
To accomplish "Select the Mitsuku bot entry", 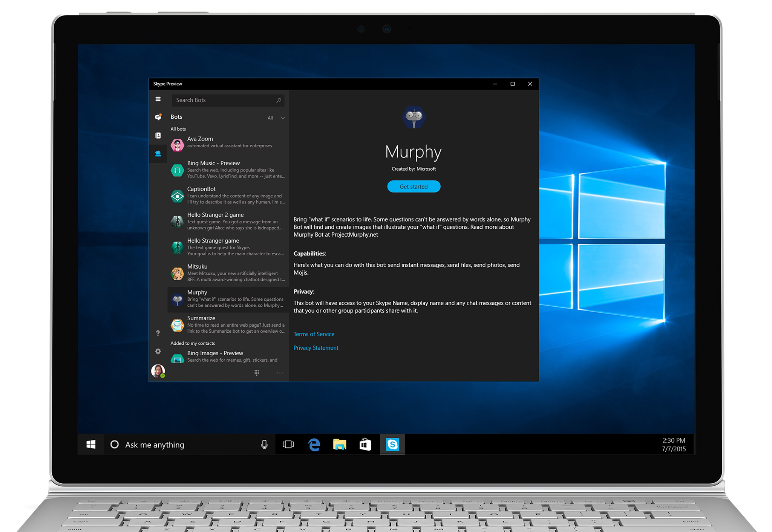I will tap(226, 273).
